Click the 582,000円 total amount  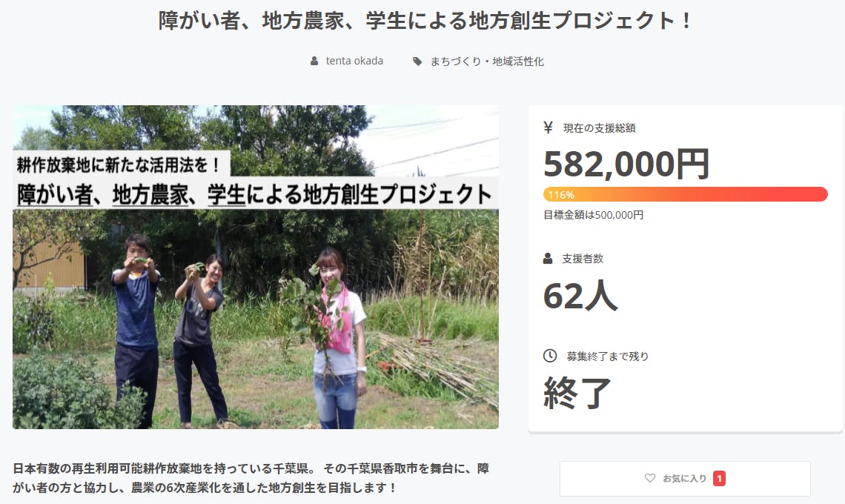click(x=626, y=164)
